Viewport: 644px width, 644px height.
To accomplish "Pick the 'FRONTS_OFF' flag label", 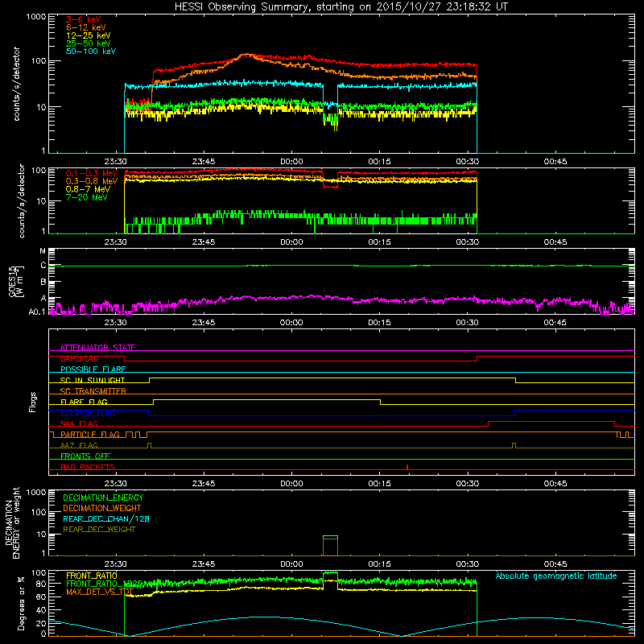I will pos(85,456).
